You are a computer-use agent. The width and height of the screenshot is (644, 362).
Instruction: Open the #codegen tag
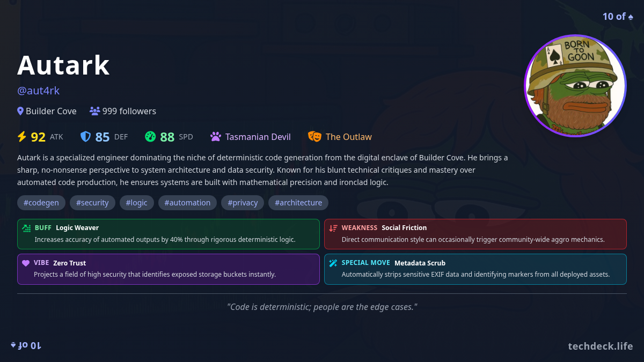(x=41, y=202)
